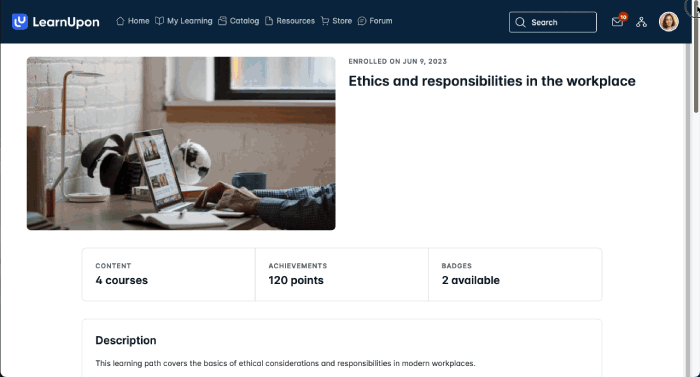This screenshot has height=377, width=700.
Task: Click the 4 courses content card
Action: pos(169,274)
